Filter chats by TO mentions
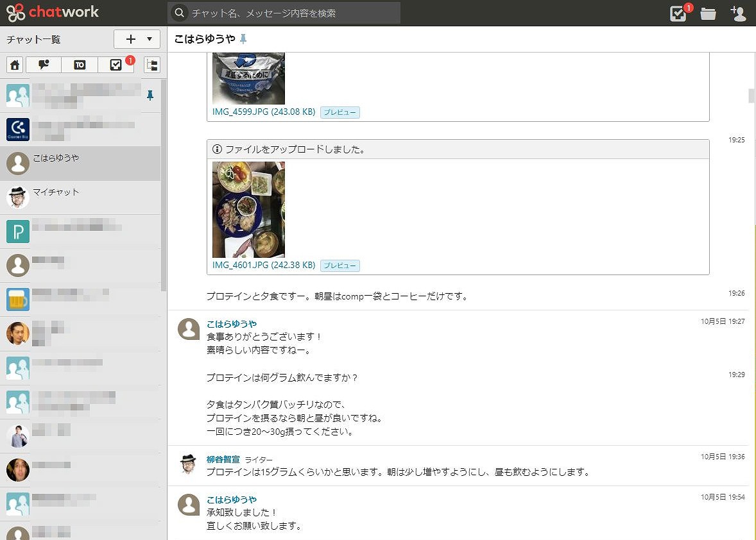The width and height of the screenshot is (756, 540). pos(80,65)
